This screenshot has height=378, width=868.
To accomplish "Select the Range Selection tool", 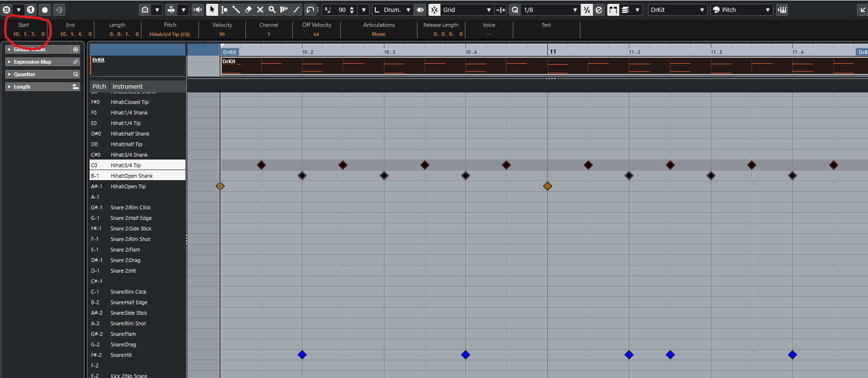I will click(224, 10).
